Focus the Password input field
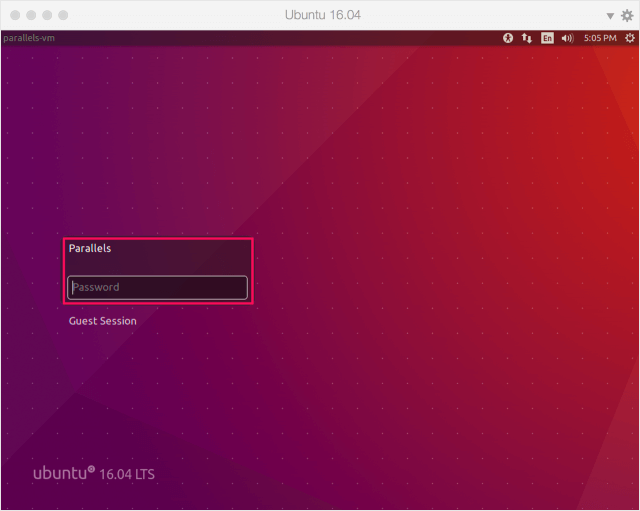Image resolution: width=640 pixels, height=511 pixels. click(157, 288)
